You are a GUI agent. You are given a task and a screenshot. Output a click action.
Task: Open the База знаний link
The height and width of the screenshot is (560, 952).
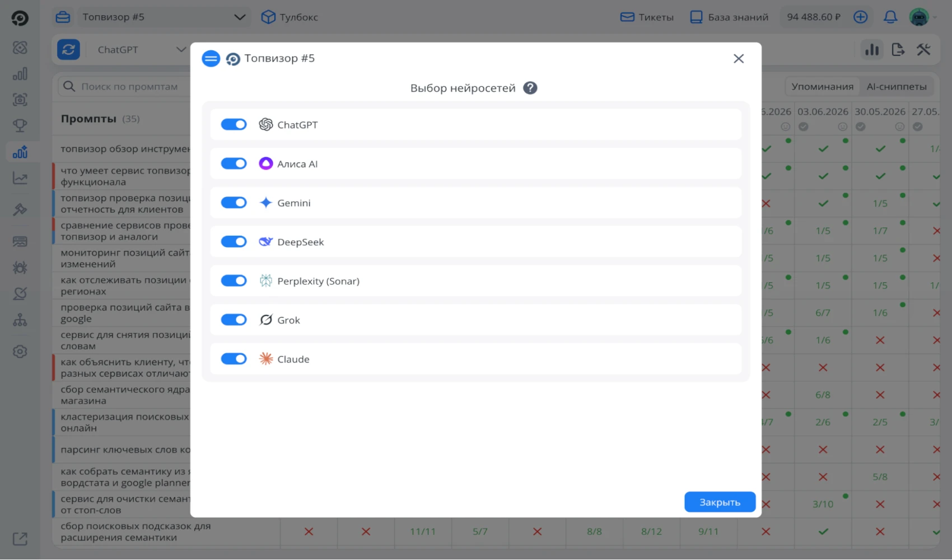(729, 17)
